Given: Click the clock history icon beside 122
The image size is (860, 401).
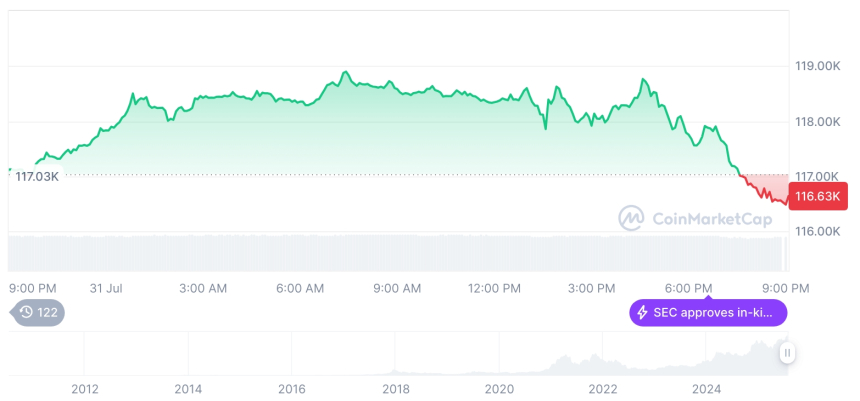Looking at the screenshot, I should click(27, 313).
